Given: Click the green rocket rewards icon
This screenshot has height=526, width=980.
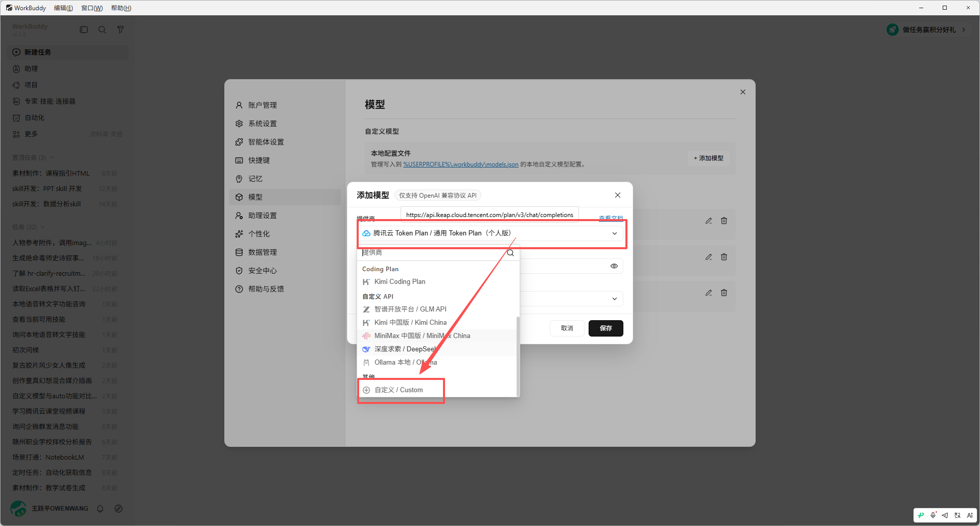Looking at the screenshot, I should click(893, 30).
